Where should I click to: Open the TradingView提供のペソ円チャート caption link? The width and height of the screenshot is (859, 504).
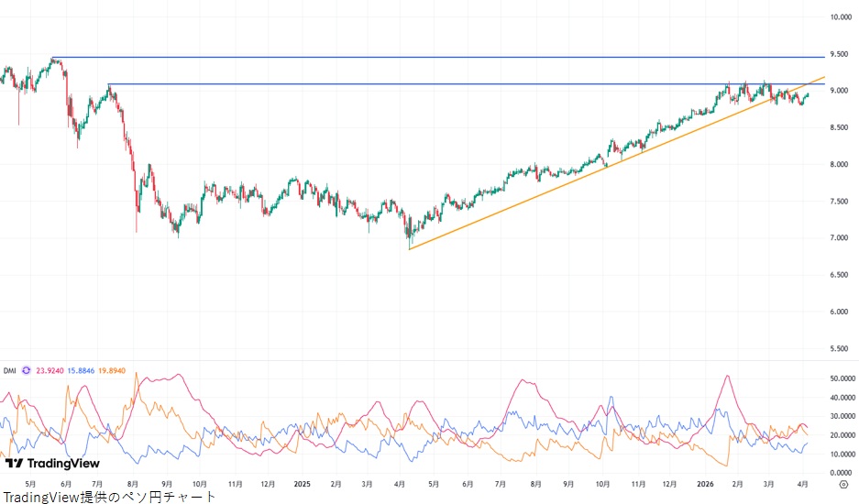(x=109, y=497)
